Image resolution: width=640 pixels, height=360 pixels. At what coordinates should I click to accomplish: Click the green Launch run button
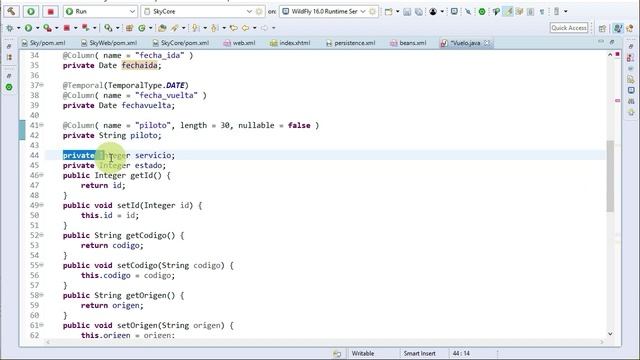point(31,11)
